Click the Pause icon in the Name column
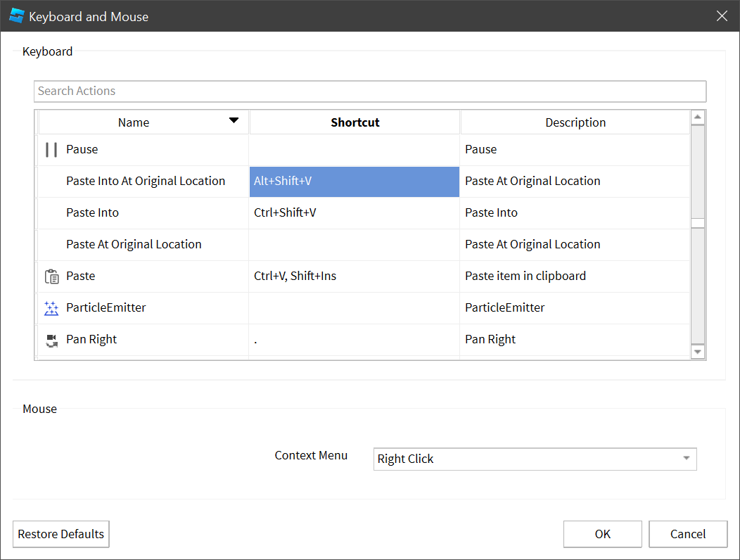Viewport: 740px width, 560px height. pos(52,149)
